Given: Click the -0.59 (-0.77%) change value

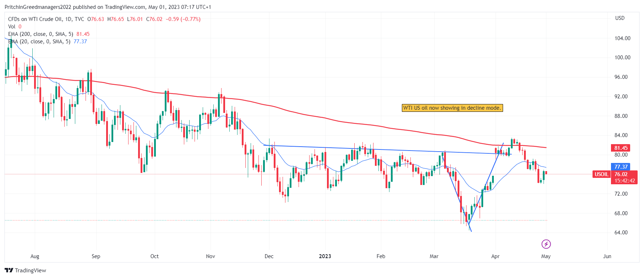Looking at the screenshot, I should [x=183, y=19].
